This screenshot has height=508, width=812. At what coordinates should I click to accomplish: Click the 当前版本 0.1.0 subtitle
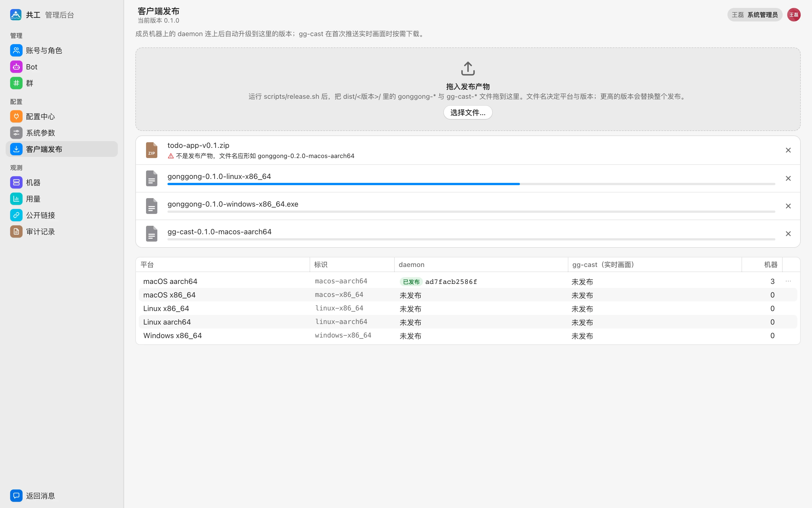[158, 21]
